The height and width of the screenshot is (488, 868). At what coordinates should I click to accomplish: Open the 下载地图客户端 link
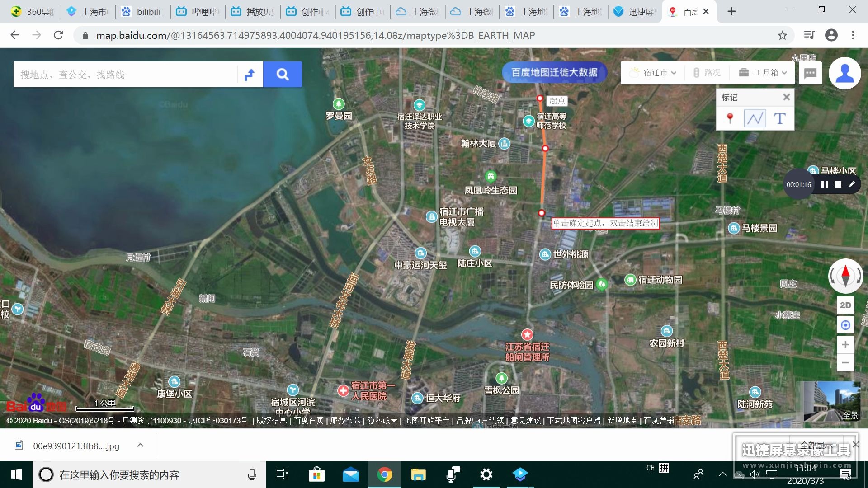[x=574, y=421]
